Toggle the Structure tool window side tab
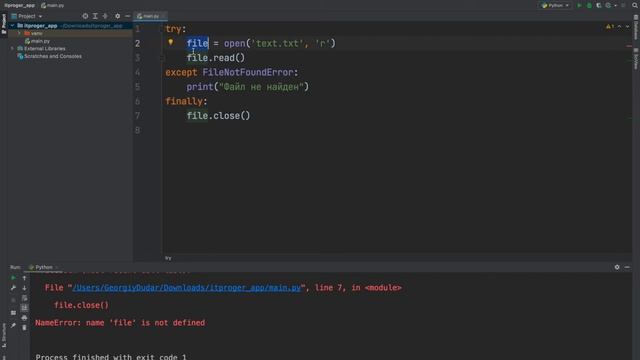Screen dimensions: 640x360 [4, 336]
